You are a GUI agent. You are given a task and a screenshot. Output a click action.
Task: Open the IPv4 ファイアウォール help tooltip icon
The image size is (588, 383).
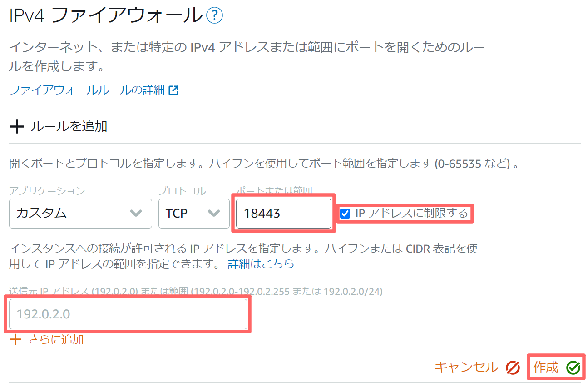[x=215, y=15]
